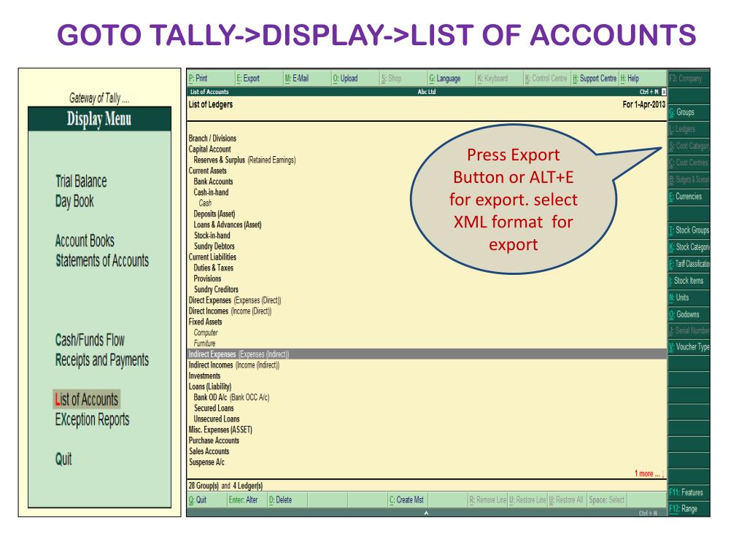The width and height of the screenshot is (747, 560).
Task: Click the Units side button
Action: pyautogui.click(x=689, y=297)
